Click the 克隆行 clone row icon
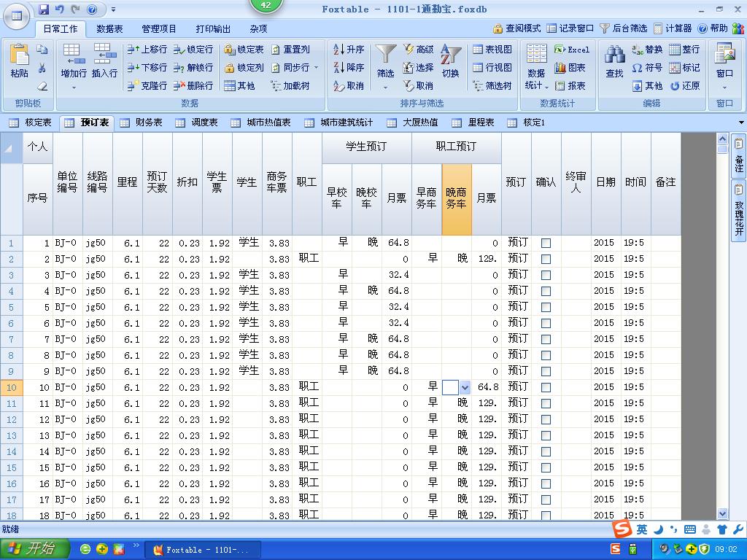The width and height of the screenshot is (747, 560). point(133,86)
